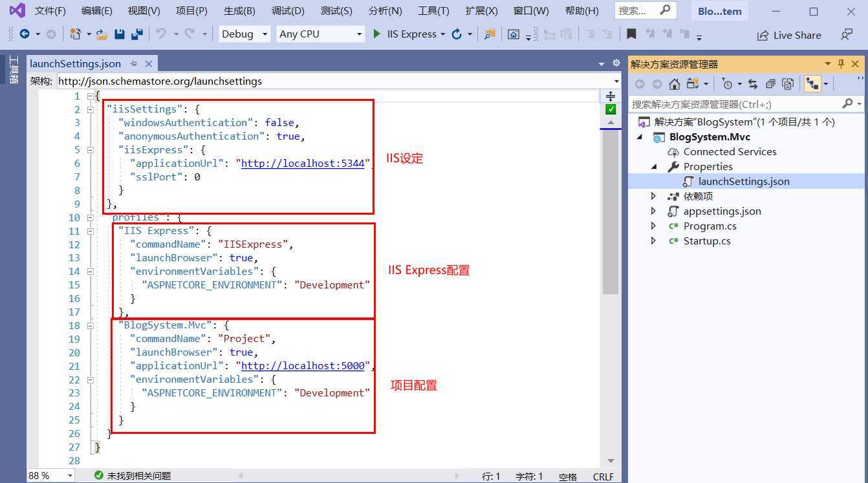Toggle the Preview Selected Items button

pyautogui.click(x=810, y=84)
